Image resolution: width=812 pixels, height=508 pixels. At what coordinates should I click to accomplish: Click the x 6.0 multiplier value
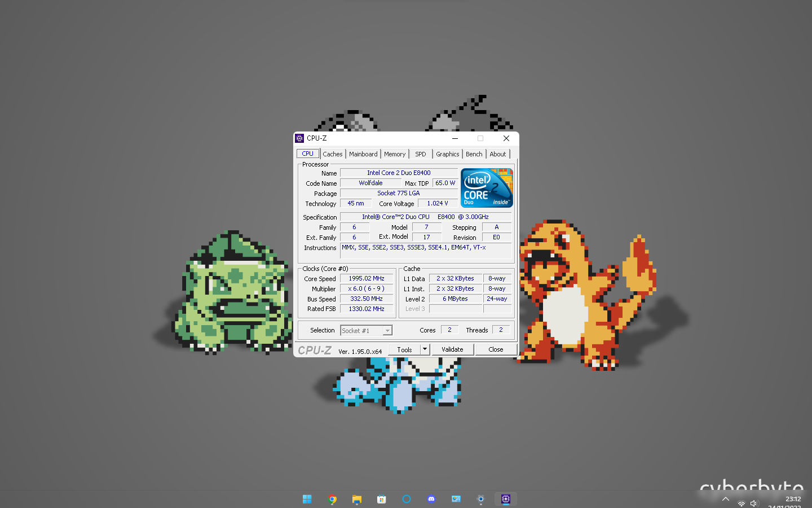coord(367,288)
